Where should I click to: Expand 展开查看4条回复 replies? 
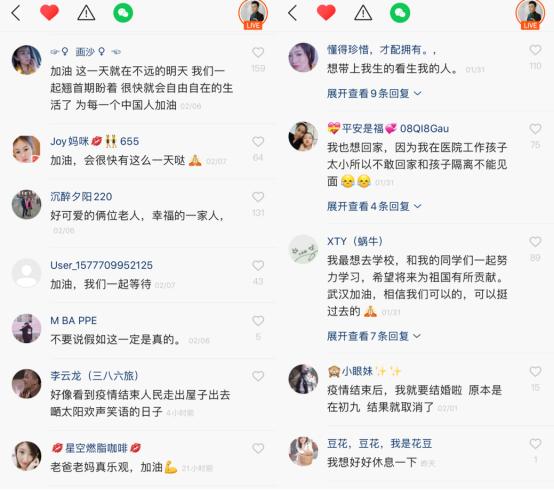tap(374, 206)
